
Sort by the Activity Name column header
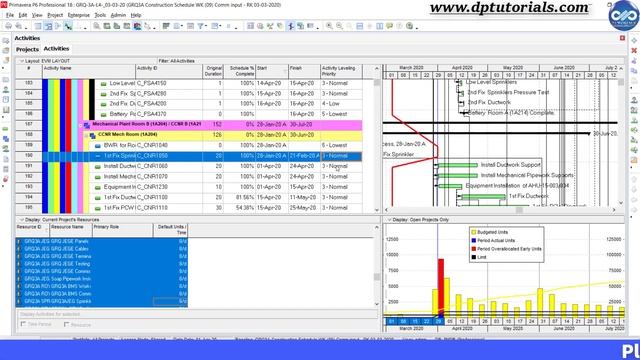pyautogui.click(x=89, y=71)
